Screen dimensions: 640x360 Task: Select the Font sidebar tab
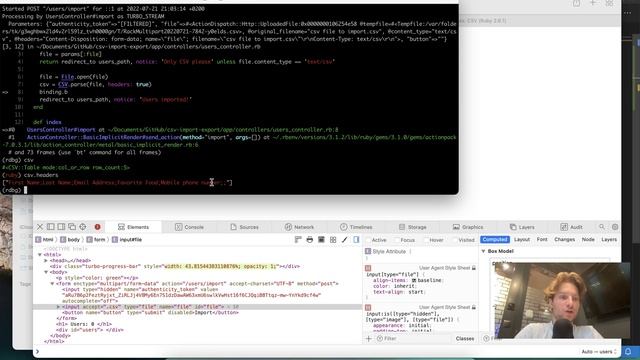click(542, 240)
